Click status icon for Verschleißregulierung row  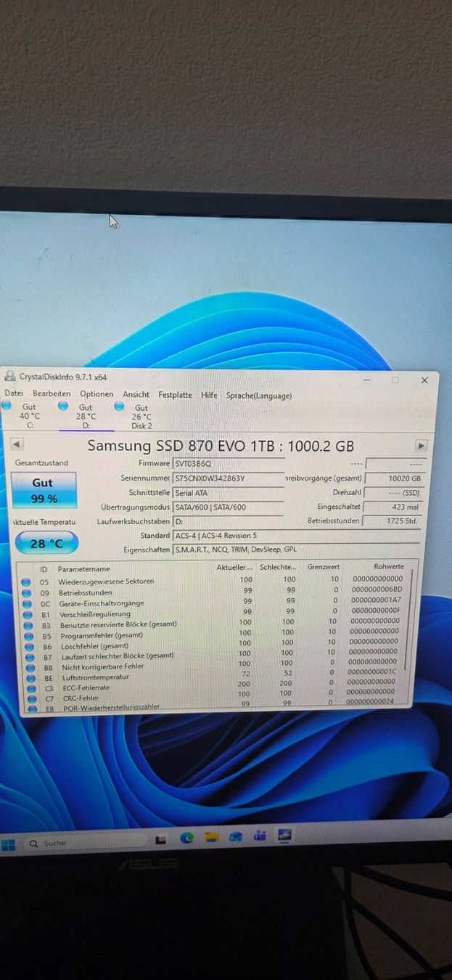click(x=26, y=614)
